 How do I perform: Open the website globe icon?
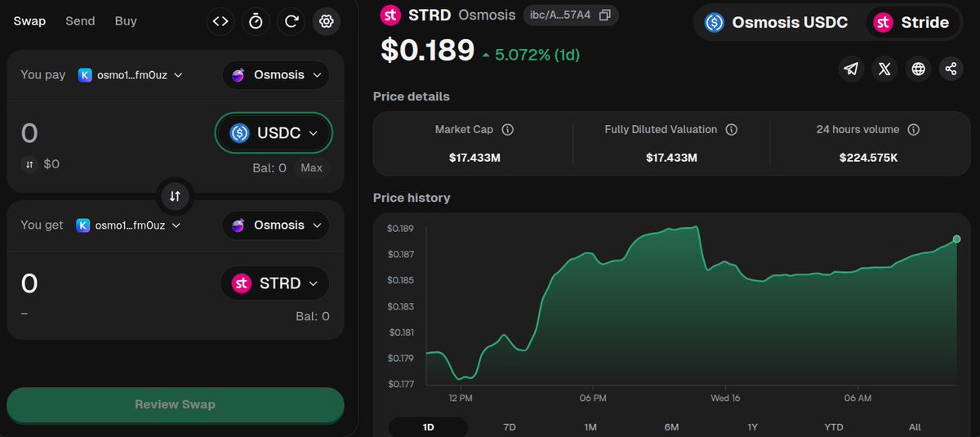918,69
